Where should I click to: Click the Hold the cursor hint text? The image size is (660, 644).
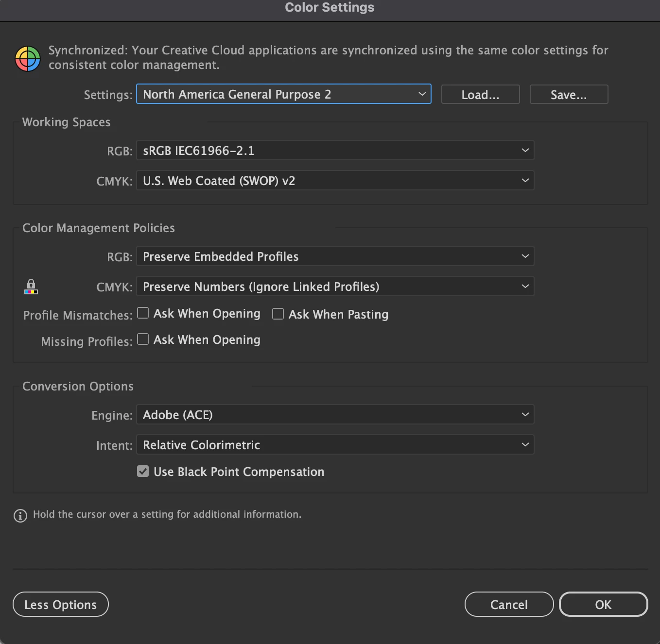coord(167,514)
